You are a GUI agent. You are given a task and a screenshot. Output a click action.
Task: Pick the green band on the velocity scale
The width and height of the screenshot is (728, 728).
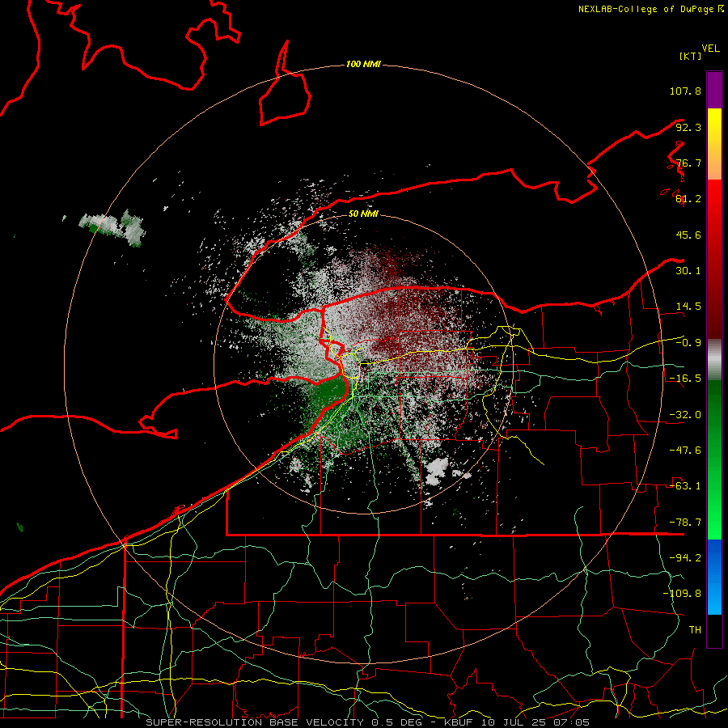tap(714, 459)
